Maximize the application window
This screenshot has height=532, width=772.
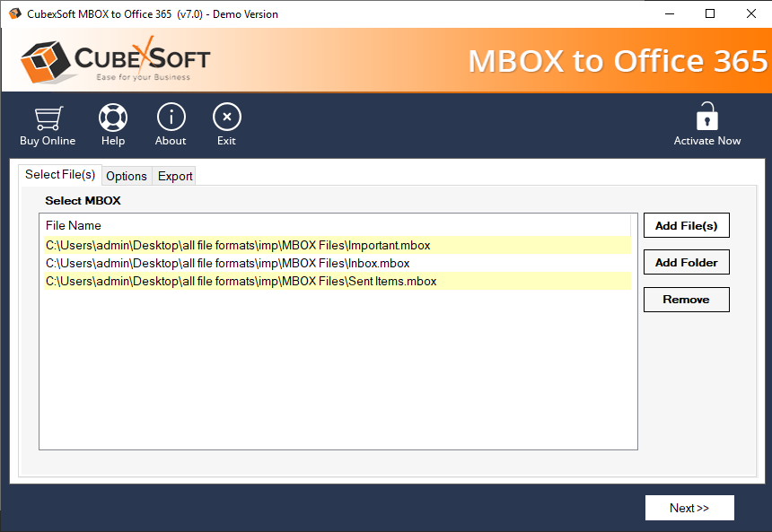[x=710, y=13]
